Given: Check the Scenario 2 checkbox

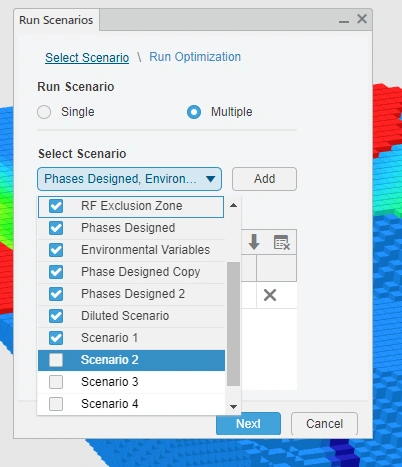Looking at the screenshot, I should [x=56, y=360].
